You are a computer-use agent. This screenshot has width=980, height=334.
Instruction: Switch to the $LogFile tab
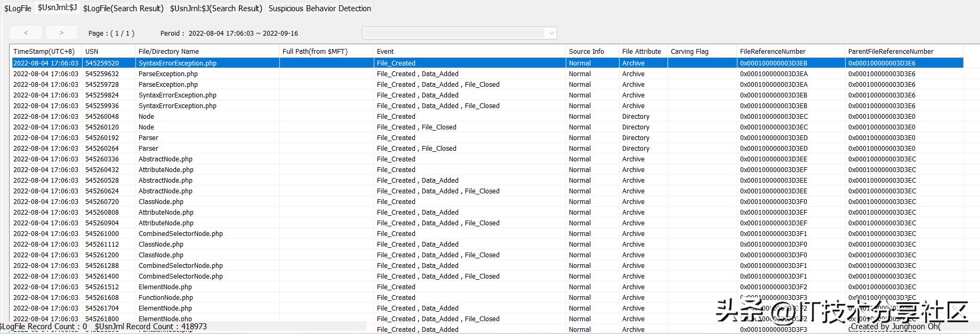[18, 9]
